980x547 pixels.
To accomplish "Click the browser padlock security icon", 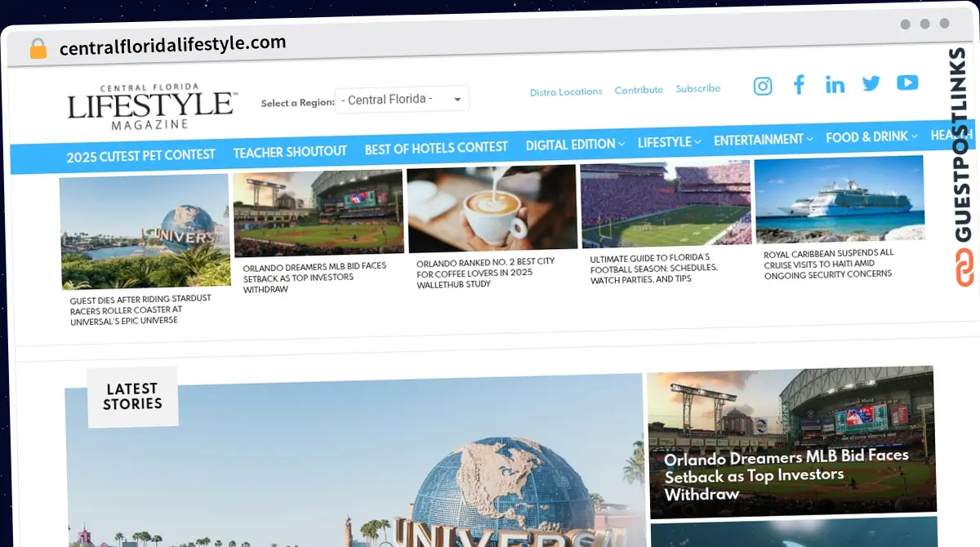I will pyautogui.click(x=38, y=49).
